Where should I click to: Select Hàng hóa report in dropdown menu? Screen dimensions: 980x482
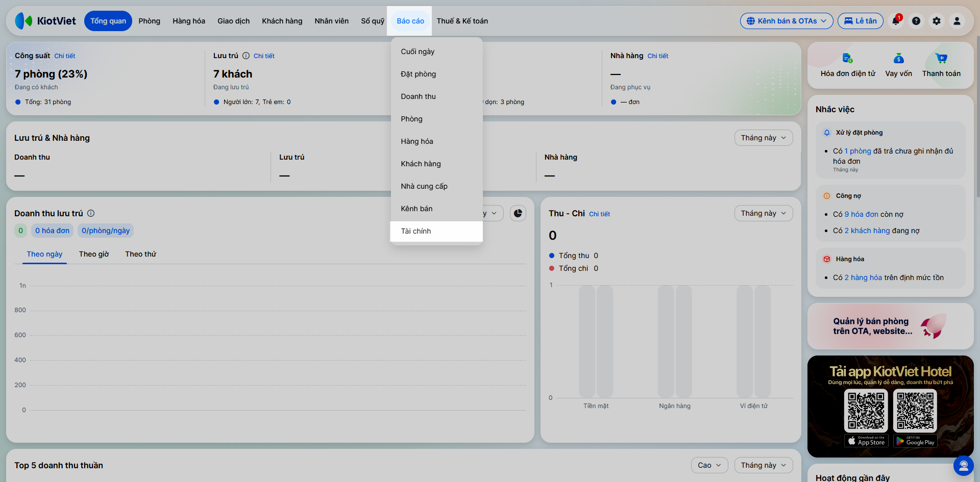pyautogui.click(x=436, y=141)
